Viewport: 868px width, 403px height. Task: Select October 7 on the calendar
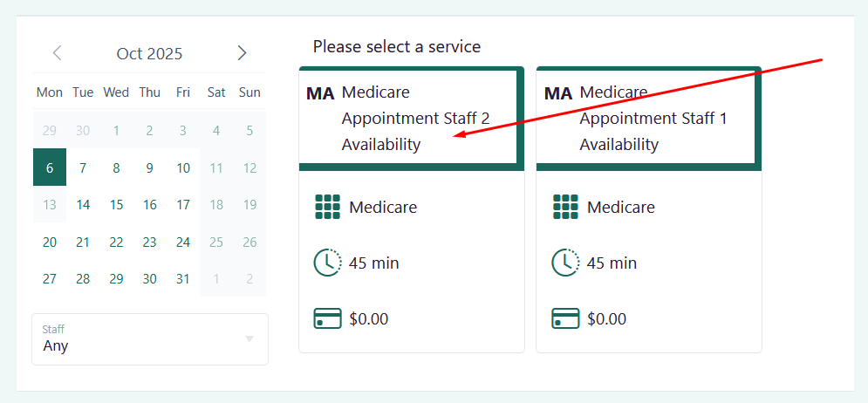tap(83, 168)
